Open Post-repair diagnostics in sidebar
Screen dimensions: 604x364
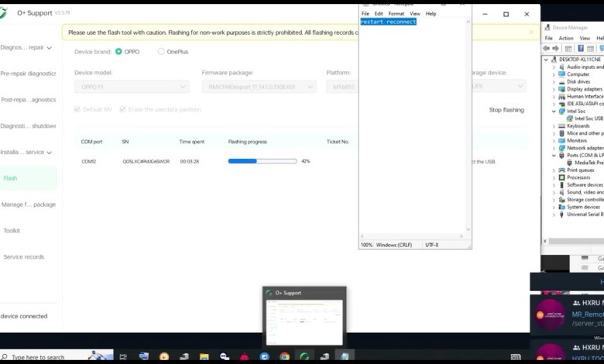pos(28,100)
